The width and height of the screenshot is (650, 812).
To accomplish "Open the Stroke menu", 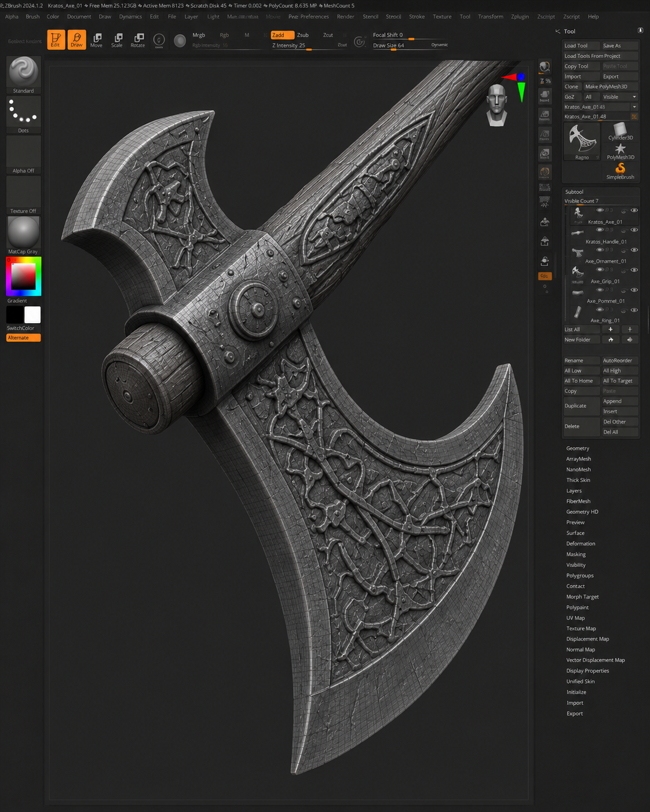I will point(417,17).
